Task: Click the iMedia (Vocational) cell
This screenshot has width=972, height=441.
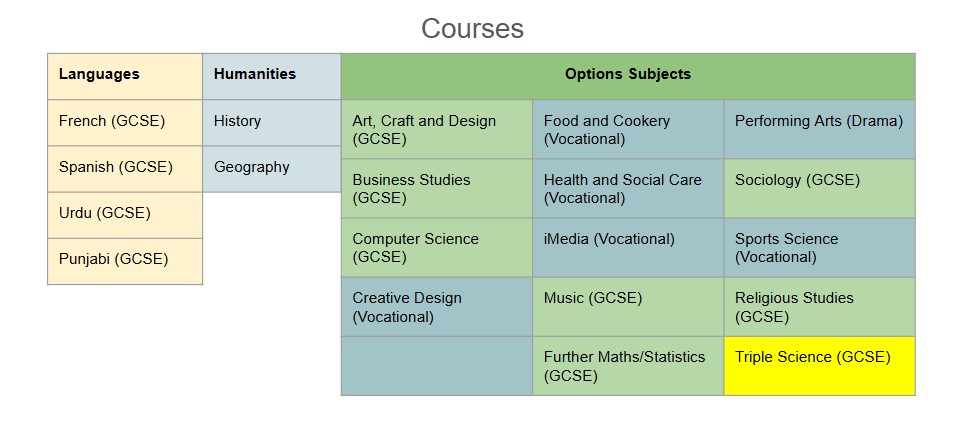Action: coord(627,248)
